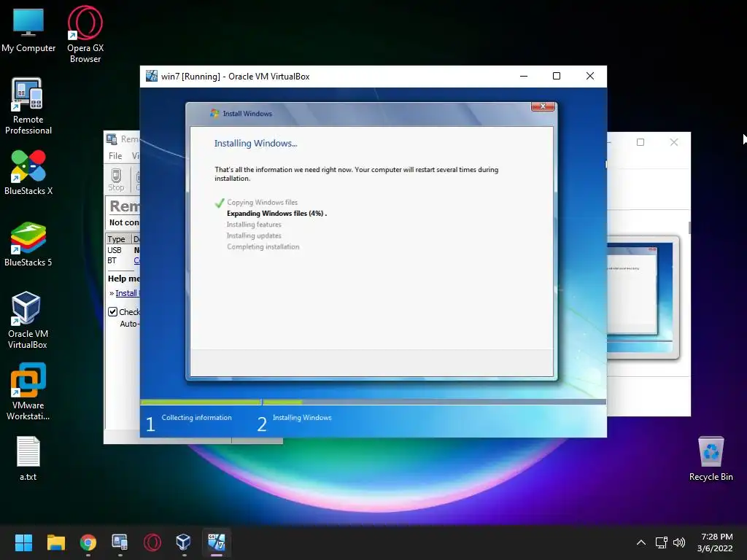Click the Copying Windows files checkmark
747x560 pixels.
click(220, 203)
